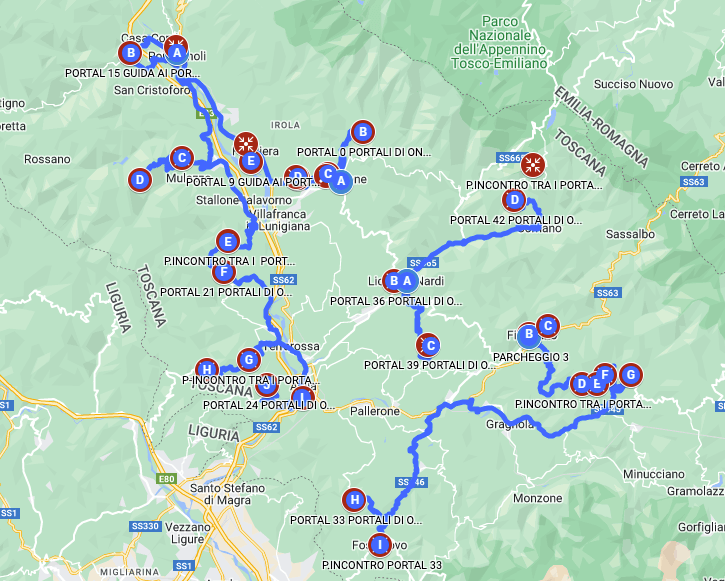The width and height of the screenshot is (725, 581).
Task: Select marker G near Terrarossa
Action: click(249, 360)
